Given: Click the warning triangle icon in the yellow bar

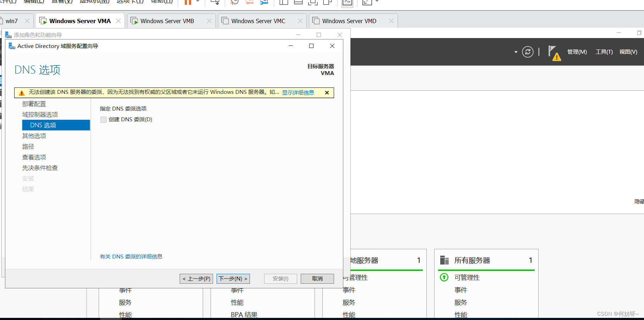Looking at the screenshot, I should click(22, 93).
